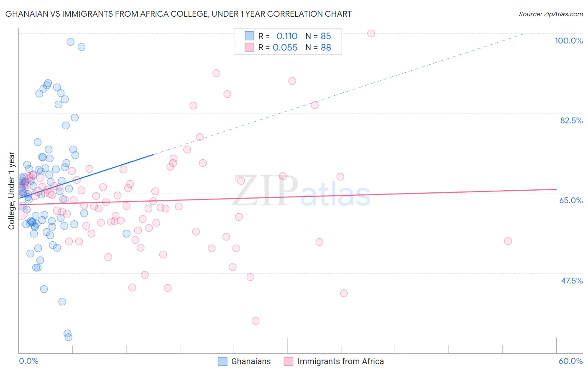Click the chart title text
This screenshot has width=588, height=373.
point(178,14)
